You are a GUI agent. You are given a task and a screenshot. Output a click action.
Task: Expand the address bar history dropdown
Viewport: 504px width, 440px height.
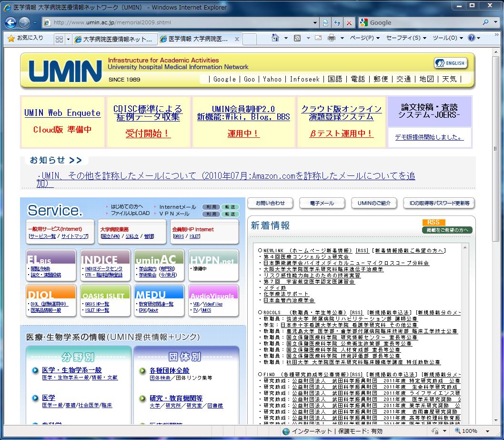tap(314, 22)
